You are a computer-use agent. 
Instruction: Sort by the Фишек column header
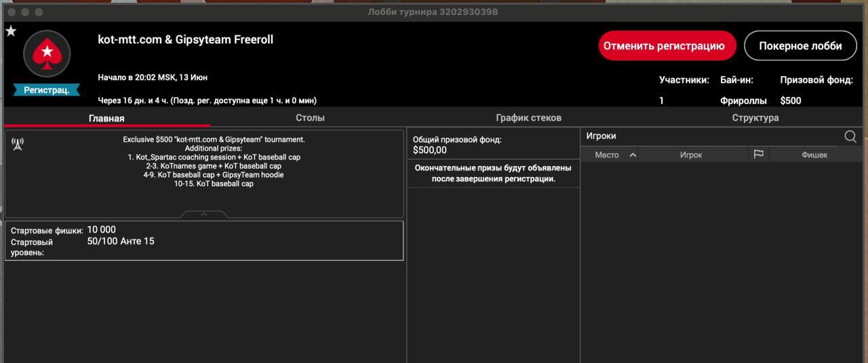[814, 155]
